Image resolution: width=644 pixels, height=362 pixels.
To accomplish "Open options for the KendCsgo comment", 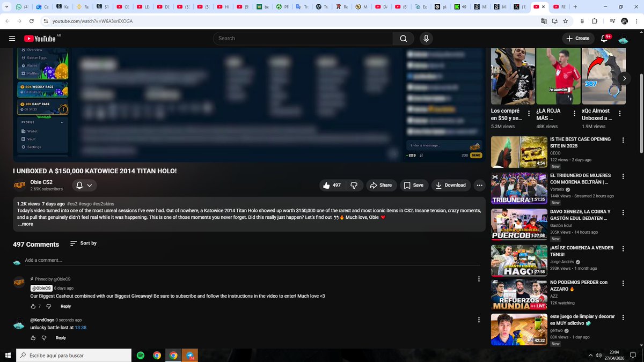I will 479,320.
